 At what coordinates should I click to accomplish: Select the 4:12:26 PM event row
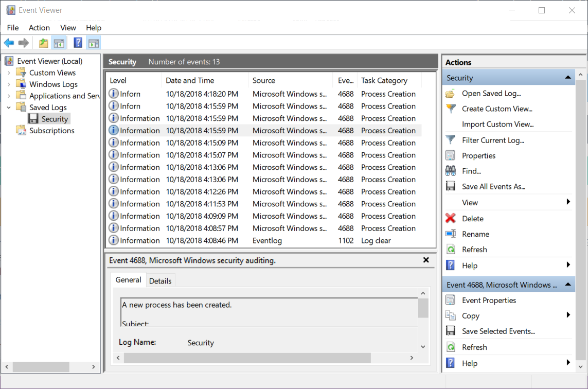coord(264,192)
